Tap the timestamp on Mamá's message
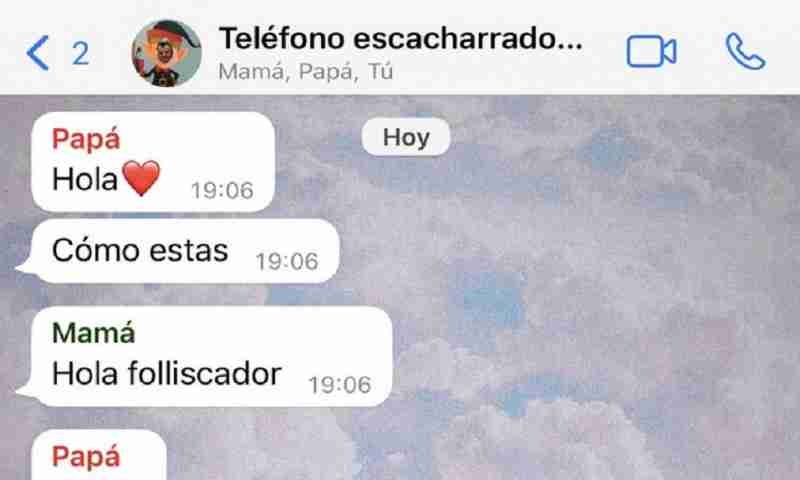Viewport: 800px width, 480px height. [340, 385]
